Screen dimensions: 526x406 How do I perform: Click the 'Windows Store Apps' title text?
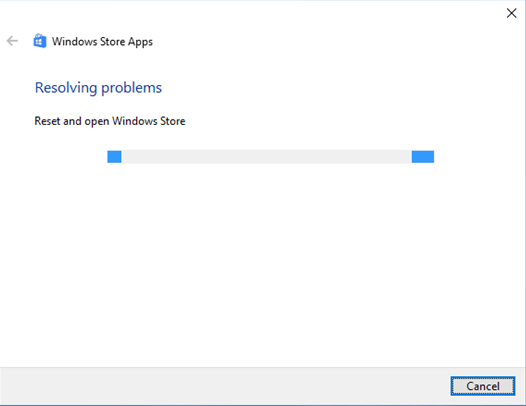[102, 42]
